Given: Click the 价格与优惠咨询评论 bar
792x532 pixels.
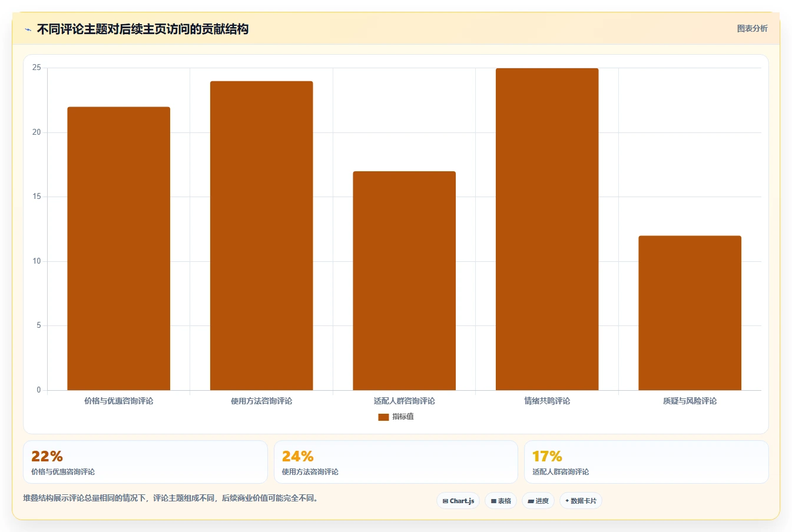Looking at the screenshot, I should (119, 248).
